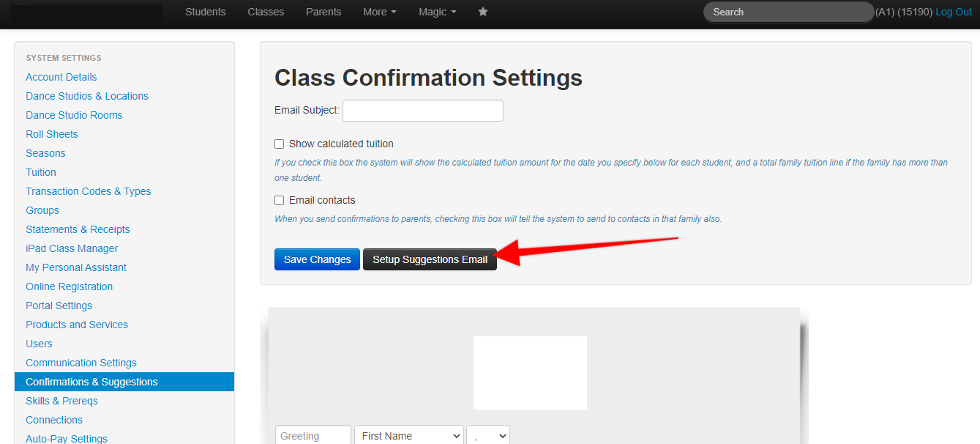Enable Email contacts checkbox
Image resolution: width=980 pixels, height=444 pixels.
coord(279,201)
